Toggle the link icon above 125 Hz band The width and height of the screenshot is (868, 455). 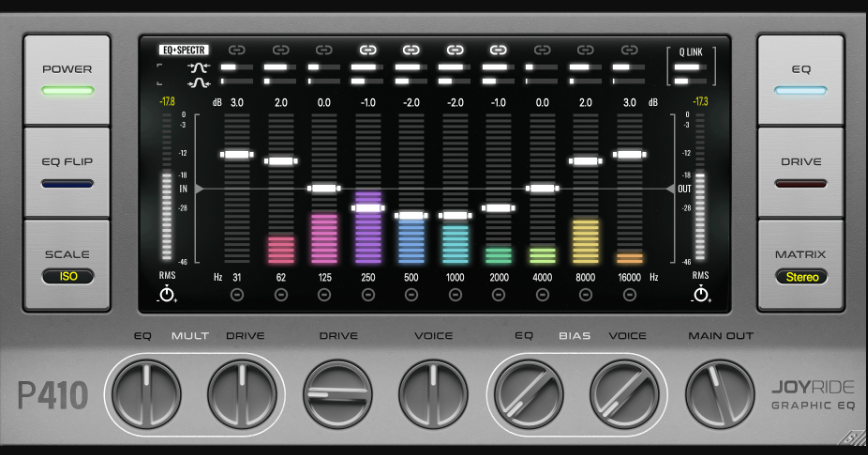click(x=324, y=50)
